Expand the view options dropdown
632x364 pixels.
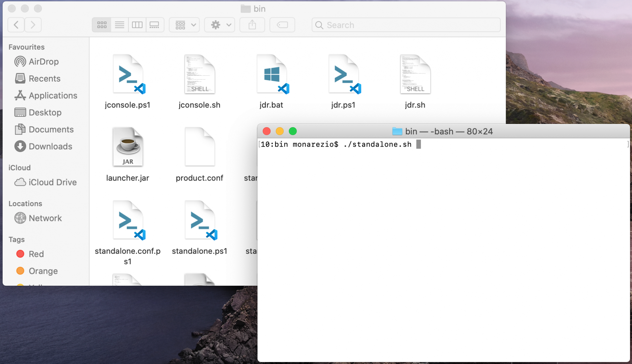coord(185,25)
